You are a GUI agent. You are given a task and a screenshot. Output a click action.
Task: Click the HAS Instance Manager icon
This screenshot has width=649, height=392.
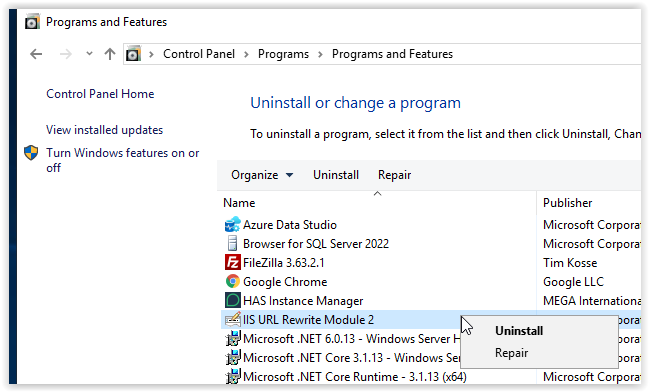[x=233, y=301]
